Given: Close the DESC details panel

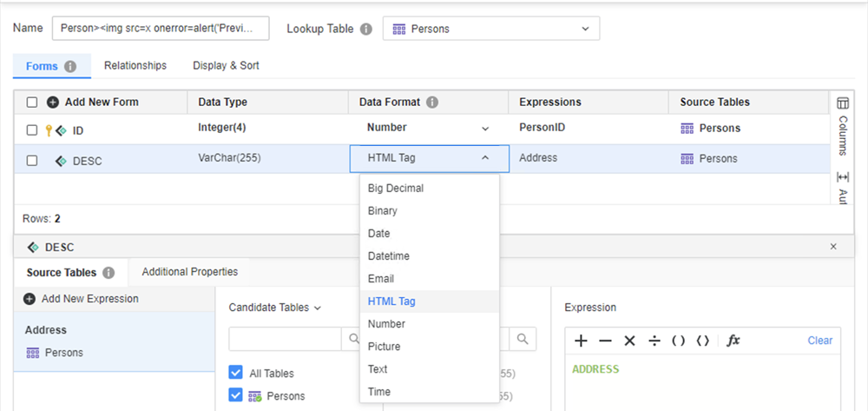Looking at the screenshot, I should tap(833, 247).
